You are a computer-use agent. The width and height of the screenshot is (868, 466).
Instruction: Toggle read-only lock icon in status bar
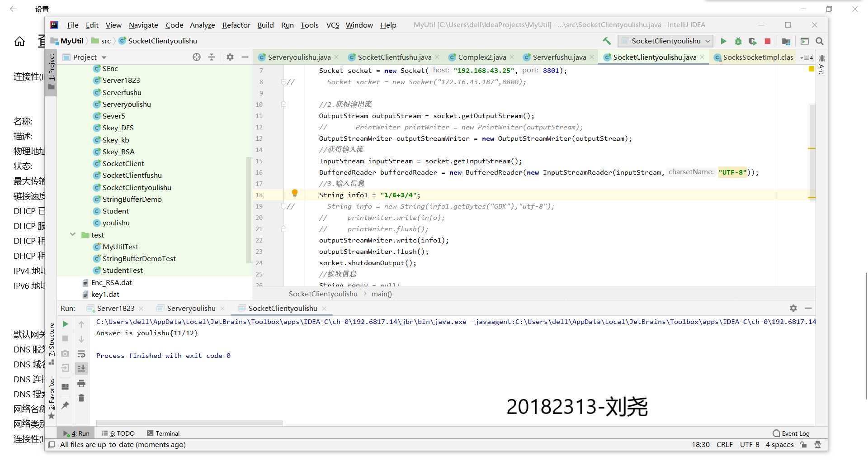coord(803,445)
